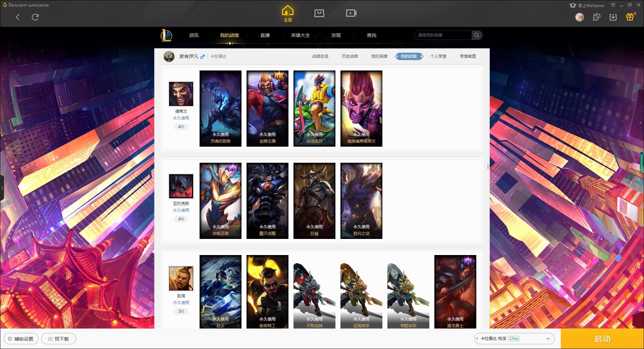Open the 发现 tab
Image resolution: width=644 pixels, height=349 pixels.
point(336,35)
